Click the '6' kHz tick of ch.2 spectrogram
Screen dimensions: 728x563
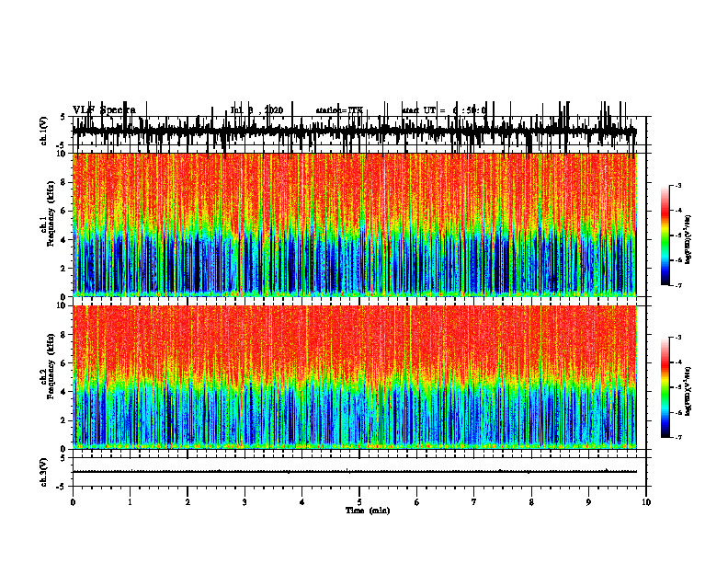[x=64, y=363]
